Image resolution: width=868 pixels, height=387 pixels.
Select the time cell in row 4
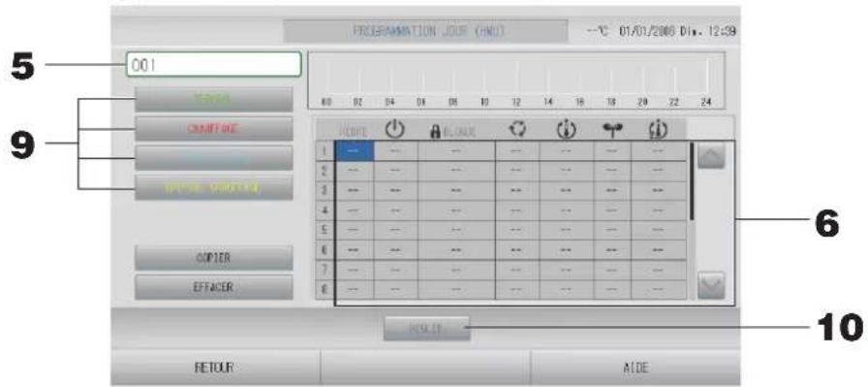[x=355, y=210]
